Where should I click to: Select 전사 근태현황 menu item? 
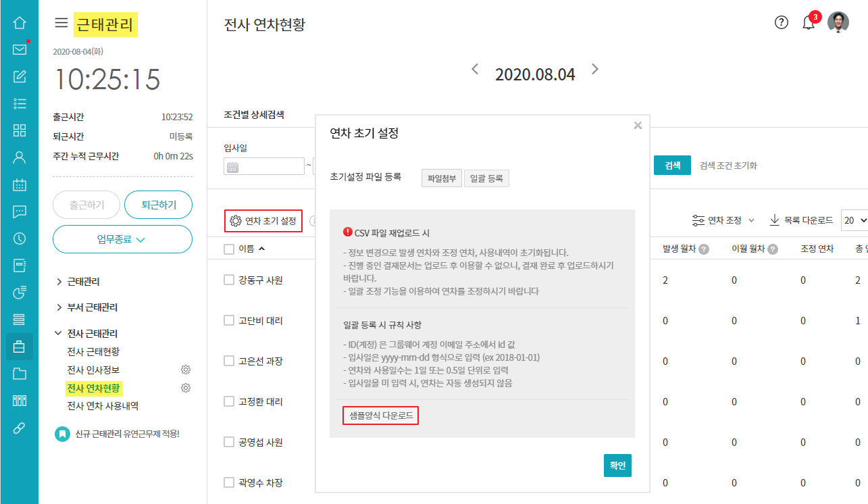(x=93, y=351)
